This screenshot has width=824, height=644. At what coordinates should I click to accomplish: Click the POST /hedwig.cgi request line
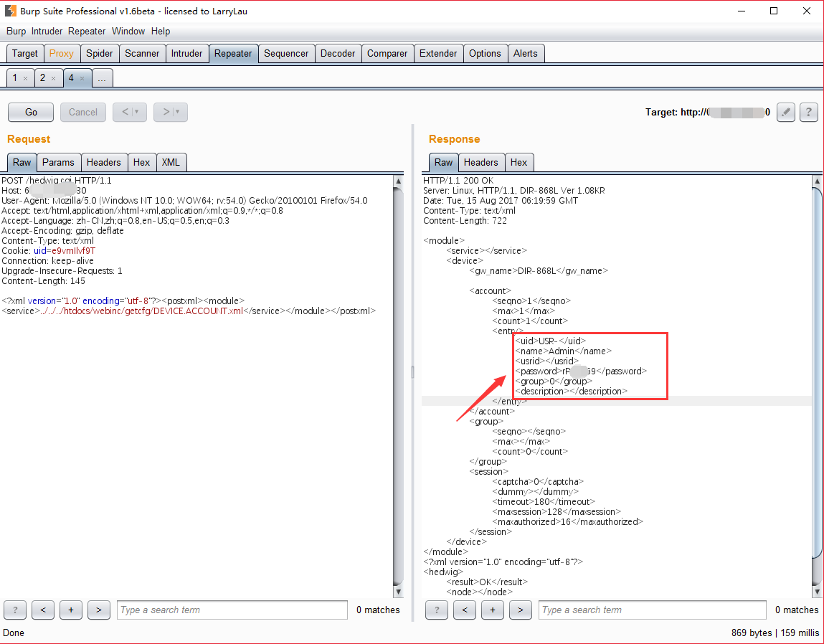coord(57,180)
